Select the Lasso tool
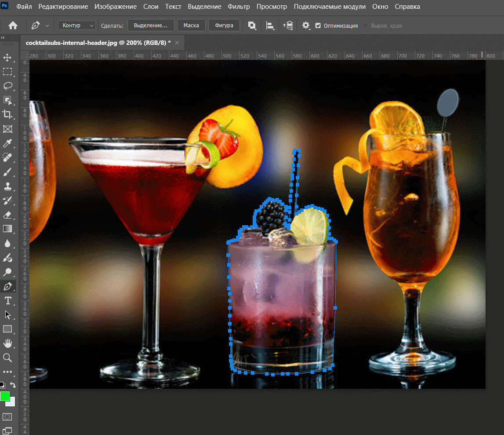Screen dimensions: 504x435 coord(7,86)
